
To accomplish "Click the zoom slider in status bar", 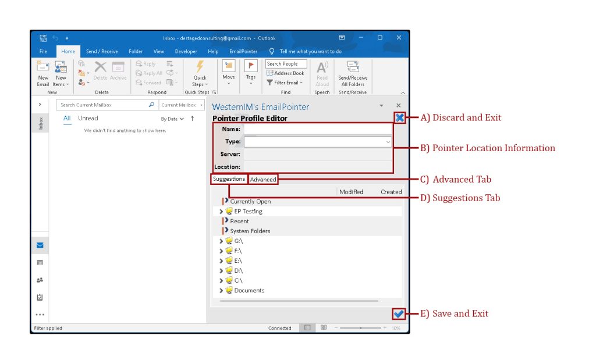I will (x=361, y=328).
